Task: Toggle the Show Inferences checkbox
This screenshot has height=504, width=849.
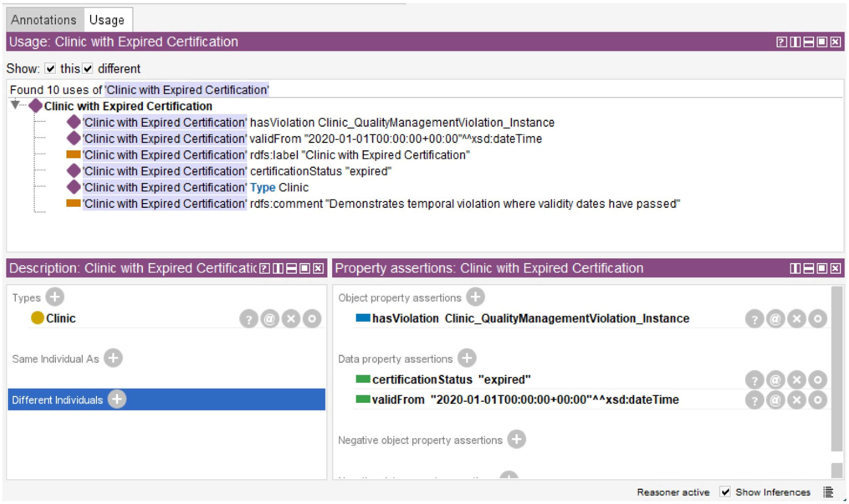Action: pos(725,492)
